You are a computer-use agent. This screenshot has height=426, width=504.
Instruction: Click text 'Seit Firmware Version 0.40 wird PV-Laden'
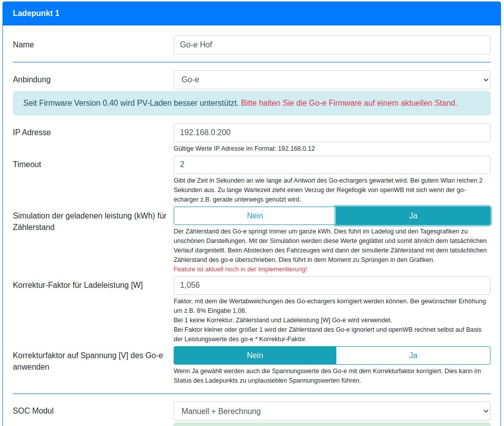coord(97,103)
